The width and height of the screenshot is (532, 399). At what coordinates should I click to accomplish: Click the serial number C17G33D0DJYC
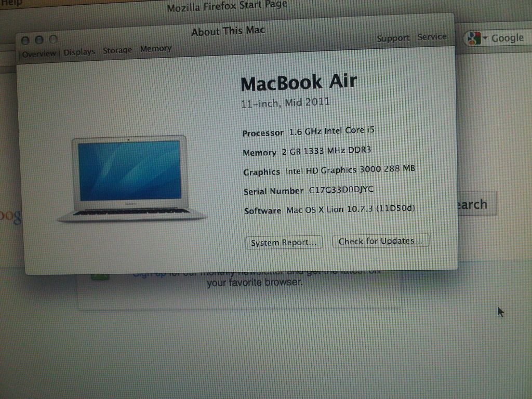pos(341,189)
